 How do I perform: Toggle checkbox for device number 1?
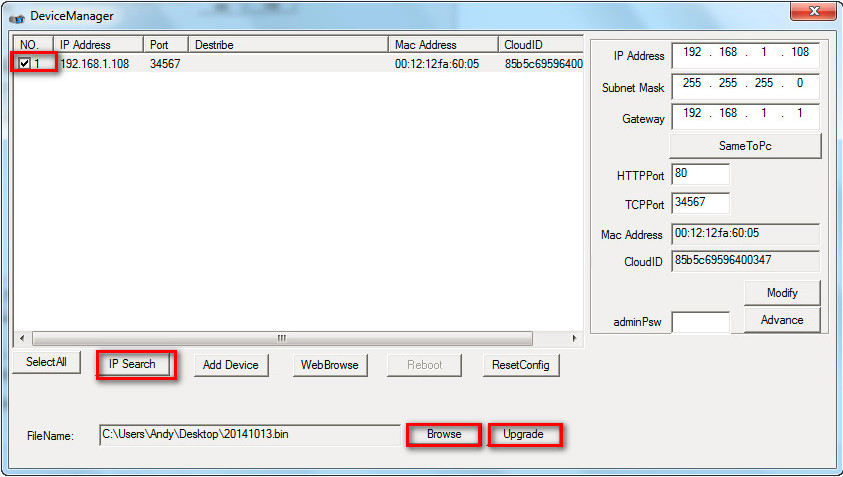coord(25,64)
